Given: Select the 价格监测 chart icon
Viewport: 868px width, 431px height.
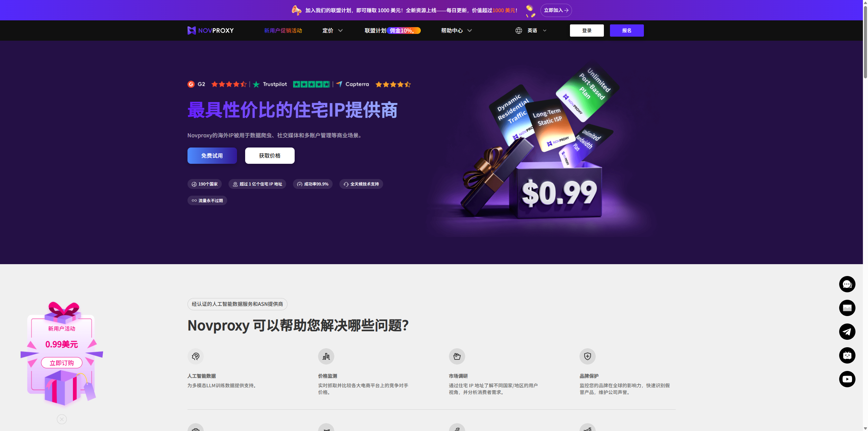Looking at the screenshot, I should [326, 356].
